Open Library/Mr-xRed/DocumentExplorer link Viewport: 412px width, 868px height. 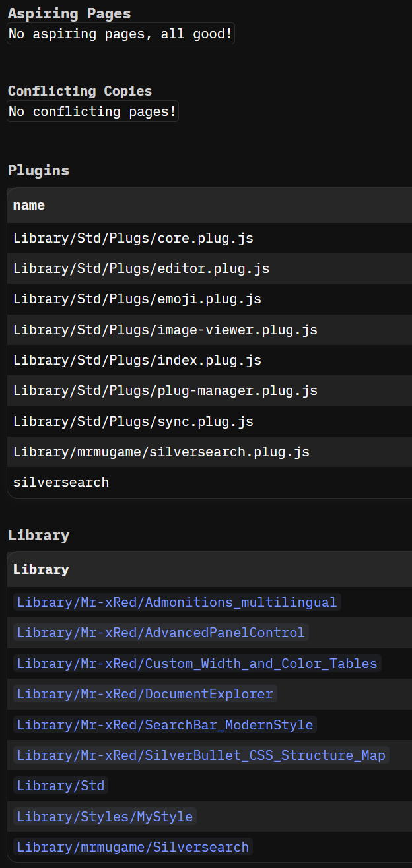145,694
